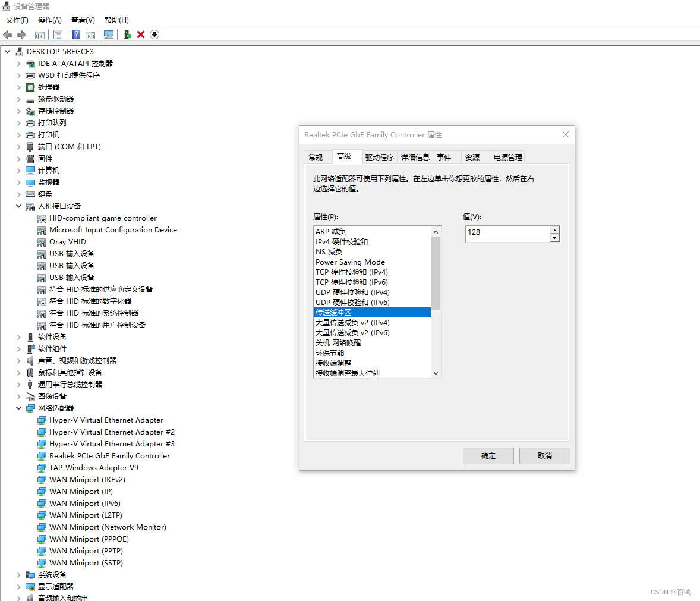Select the 固件 firmware category icon

30,159
